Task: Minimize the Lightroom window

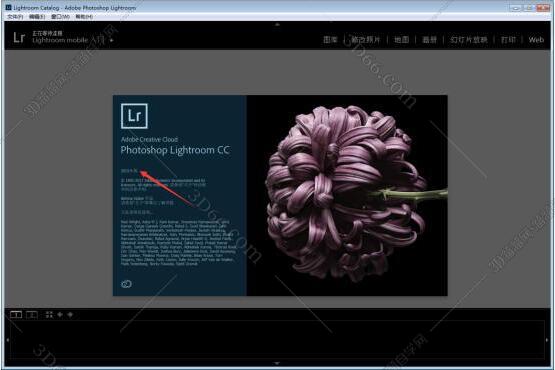Action: 515,7
